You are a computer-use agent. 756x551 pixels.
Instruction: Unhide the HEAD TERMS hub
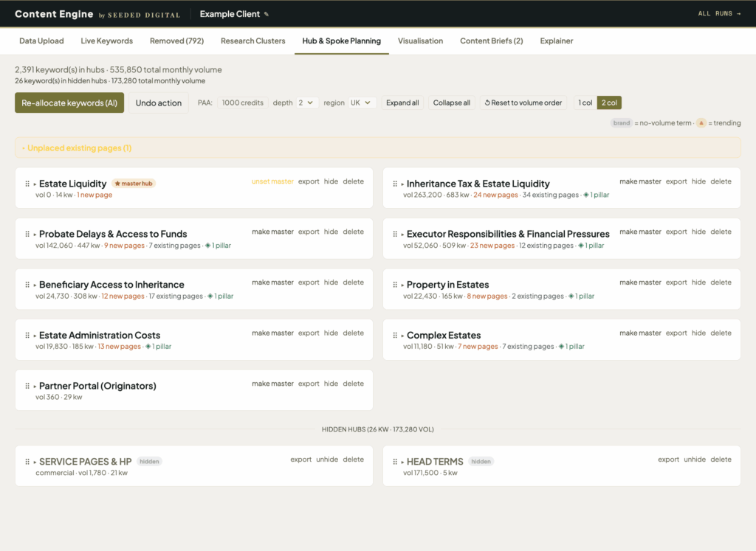[694, 460]
